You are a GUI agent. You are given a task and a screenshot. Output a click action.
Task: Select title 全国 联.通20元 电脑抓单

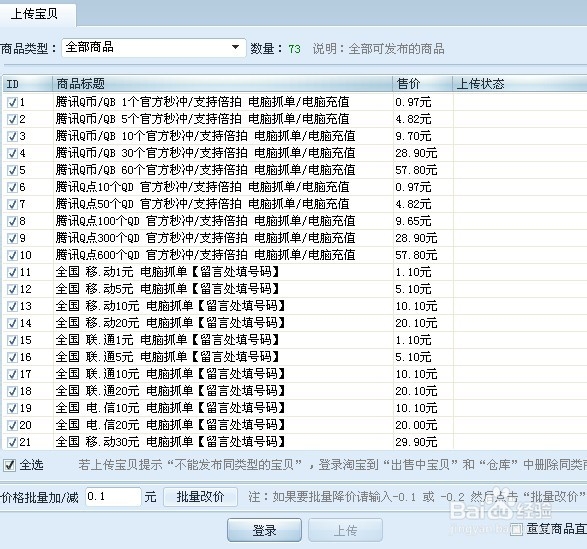pos(171,391)
